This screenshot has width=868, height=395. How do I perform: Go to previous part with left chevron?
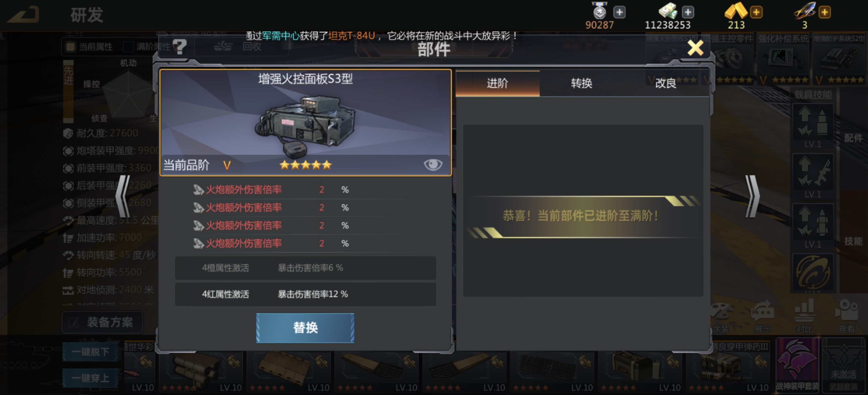pos(123,196)
